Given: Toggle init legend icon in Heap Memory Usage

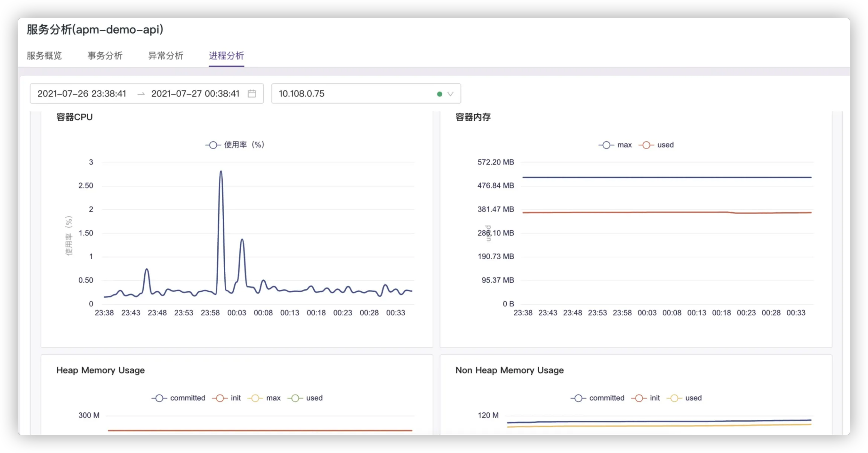Looking at the screenshot, I should point(220,398).
